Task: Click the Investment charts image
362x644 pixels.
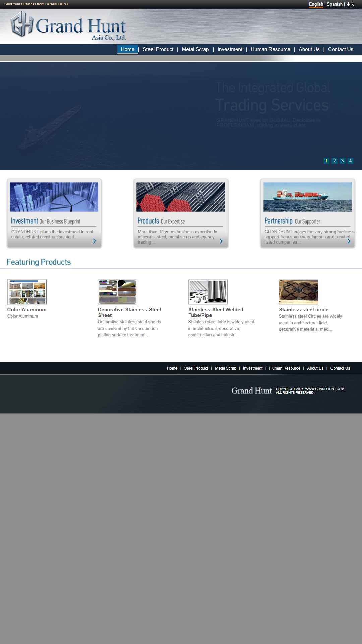Action: pos(54,197)
